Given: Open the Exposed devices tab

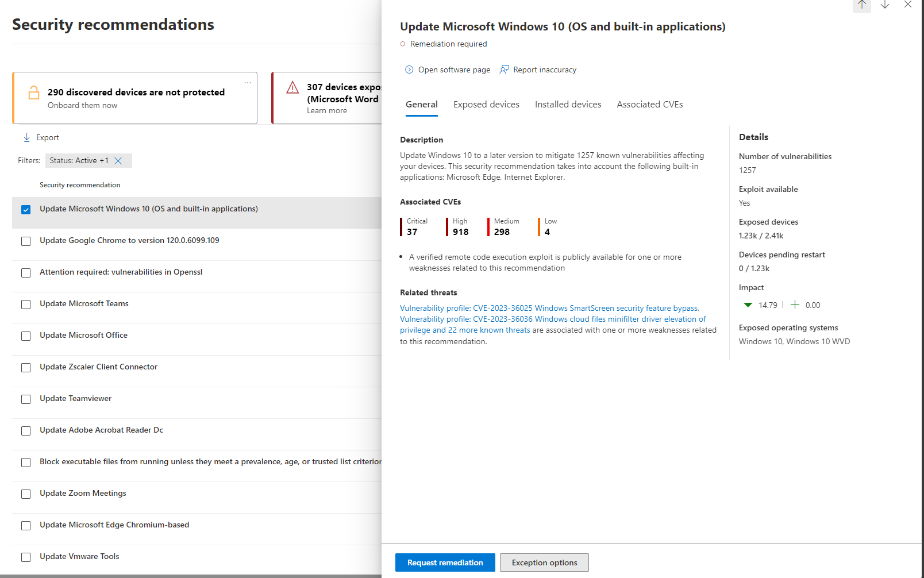Looking at the screenshot, I should tap(486, 105).
